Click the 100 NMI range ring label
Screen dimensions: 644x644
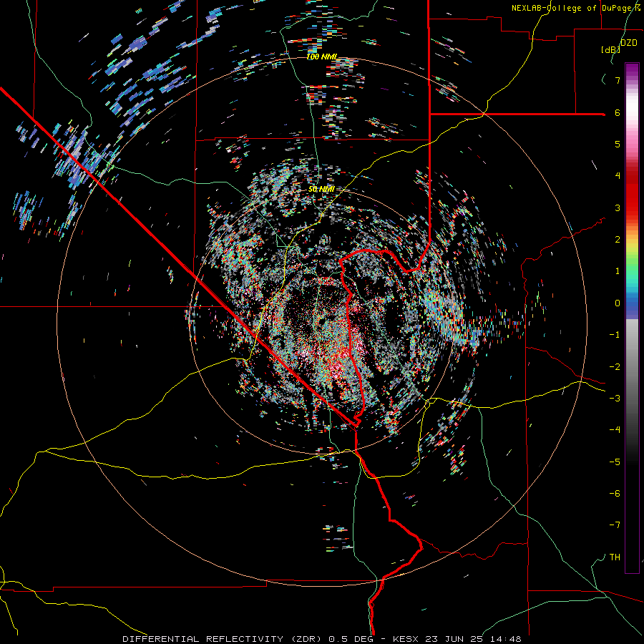(321, 57)
